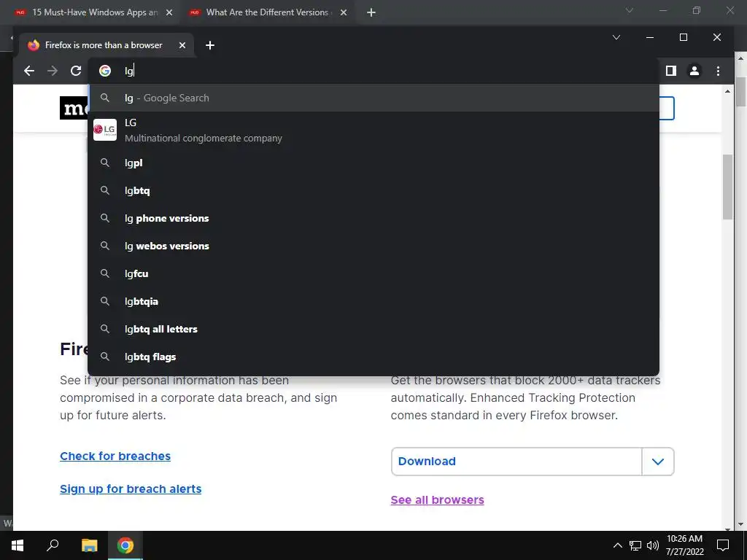747x560 pixels.
Task: Close the 'What Are the Different Versions' tab
Action: coord(344,12)
